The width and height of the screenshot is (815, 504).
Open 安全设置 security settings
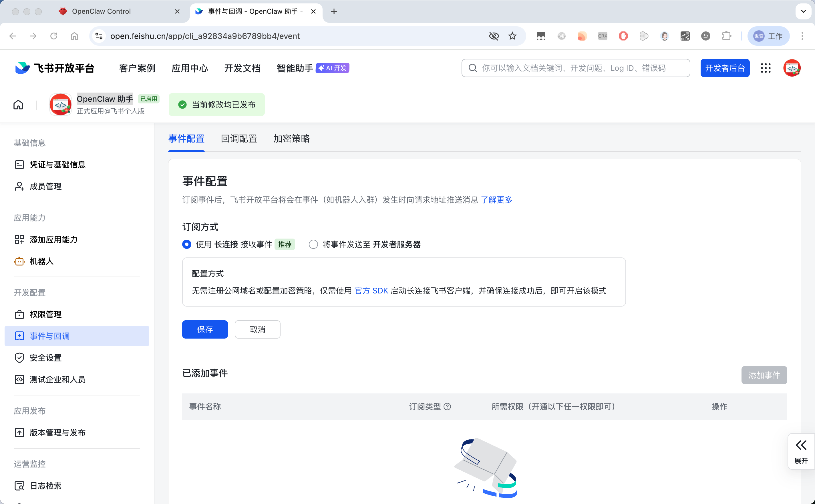click(45, 357)
